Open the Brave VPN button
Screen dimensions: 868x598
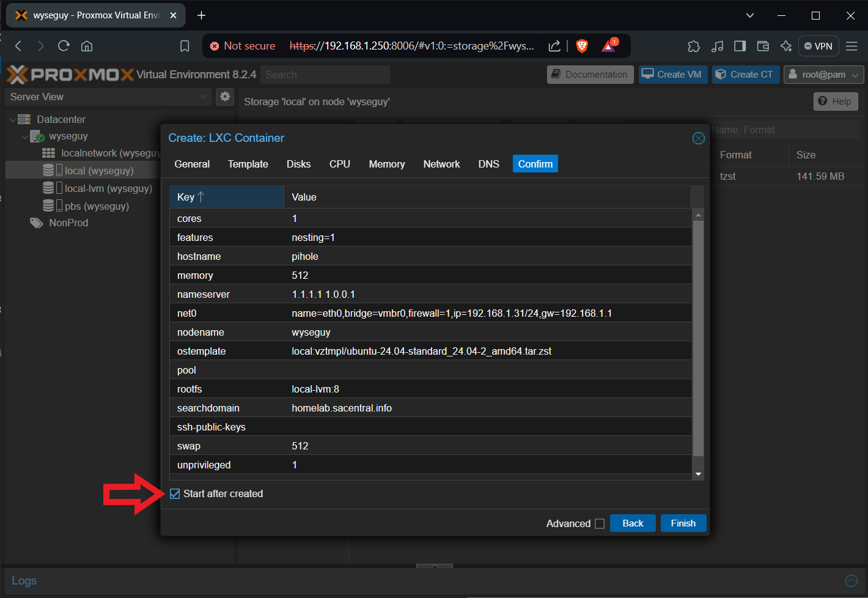point(818,46)
